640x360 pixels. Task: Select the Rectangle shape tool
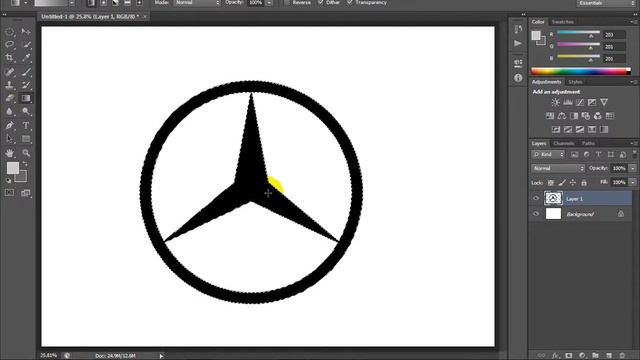point(26,139)
